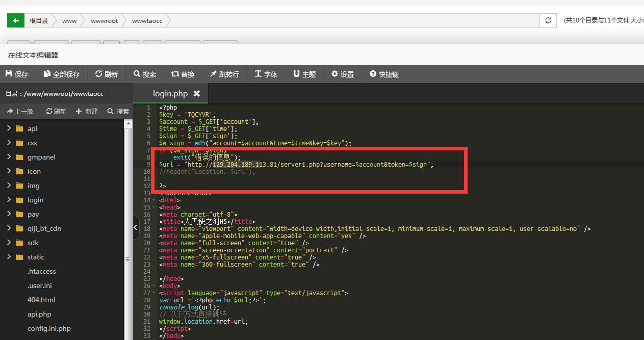Click 新建 to create a new file
Screen dimensions: 644x340
point(87,111)
